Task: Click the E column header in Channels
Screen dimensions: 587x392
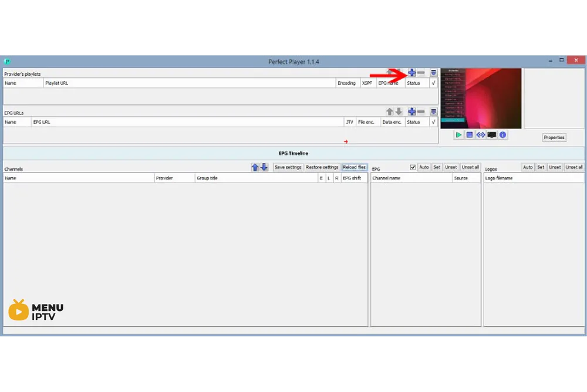Action: click(321, 178)
